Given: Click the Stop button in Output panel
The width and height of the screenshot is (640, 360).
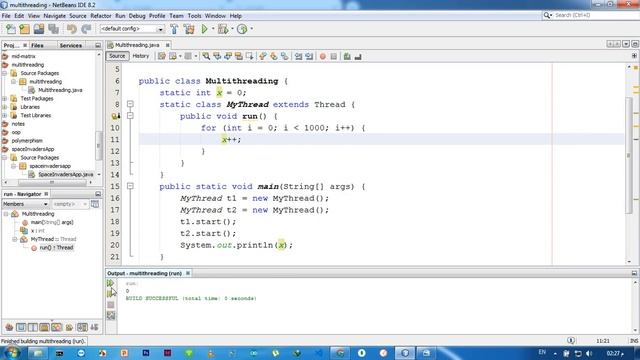Looking at the screenshot, I should tap(111, 304).
